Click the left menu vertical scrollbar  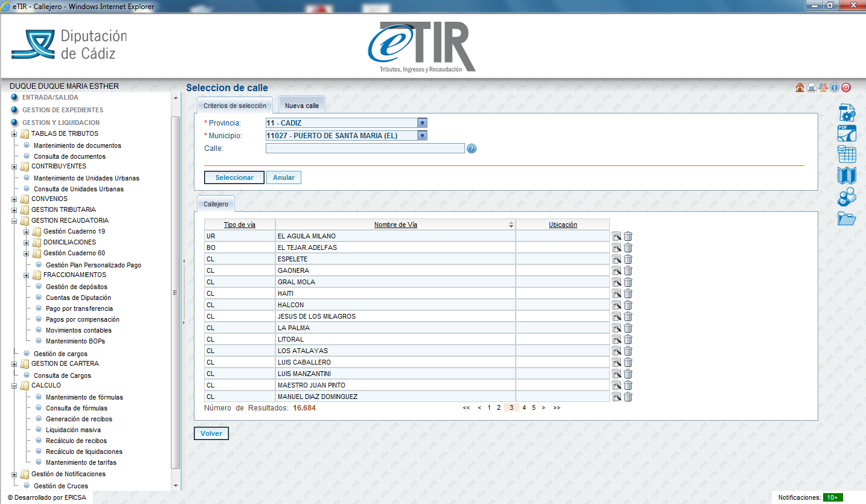click(176, 292)
